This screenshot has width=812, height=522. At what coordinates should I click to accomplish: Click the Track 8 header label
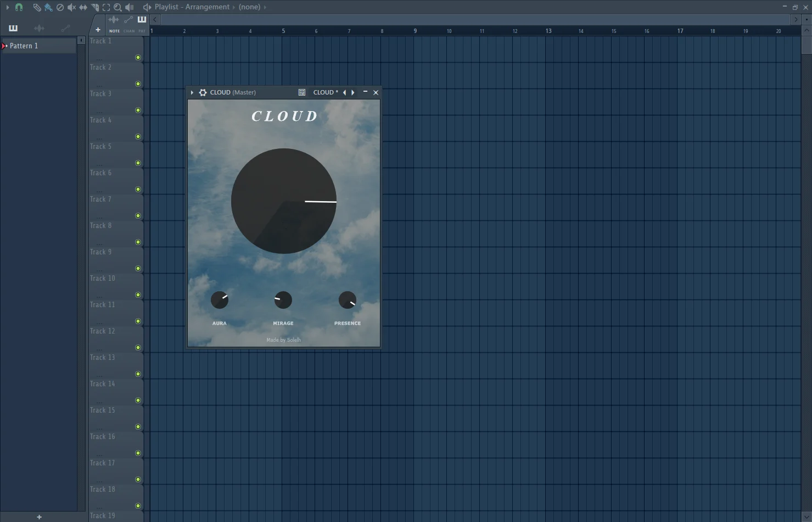[x=100, y=225]
